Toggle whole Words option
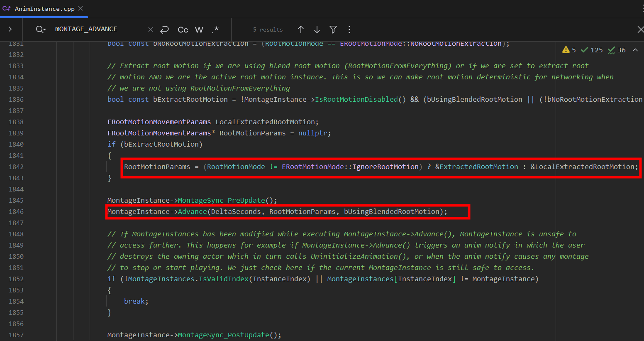This screenshot has height=341, width=644. (199, 29)
